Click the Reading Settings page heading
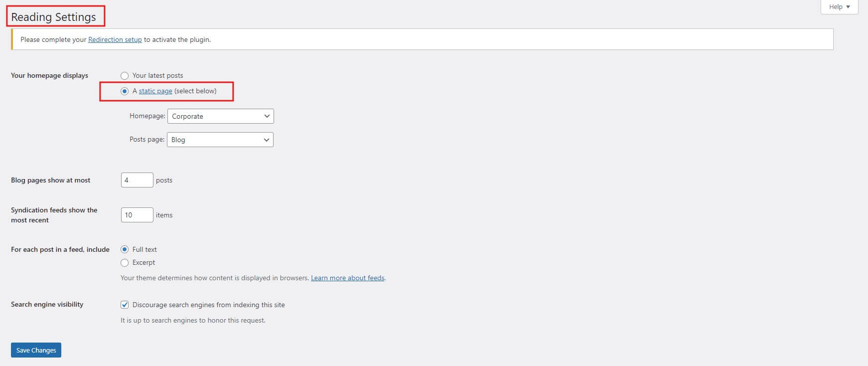This screenshot has width=868, height=366. 53,17
